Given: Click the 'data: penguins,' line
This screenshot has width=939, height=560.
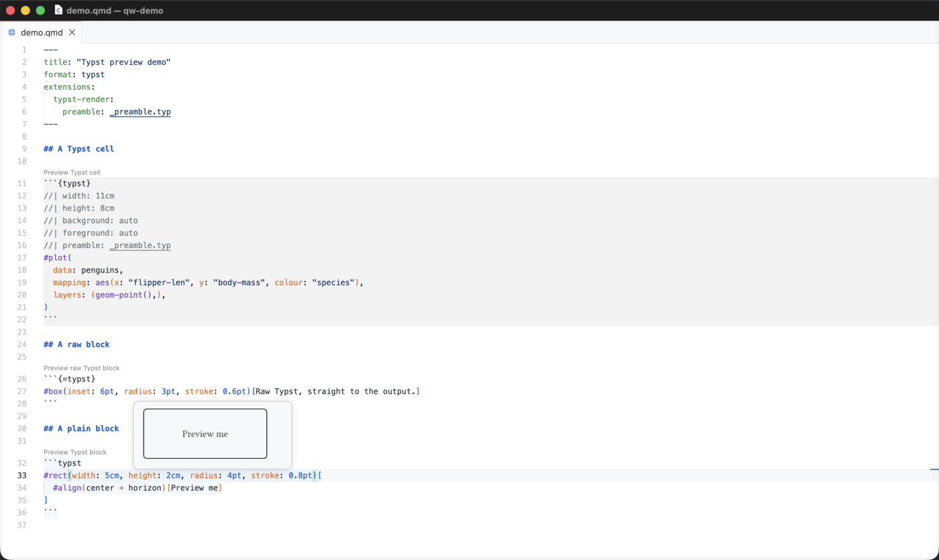Looking at the screenshot, I should (88, 270).
